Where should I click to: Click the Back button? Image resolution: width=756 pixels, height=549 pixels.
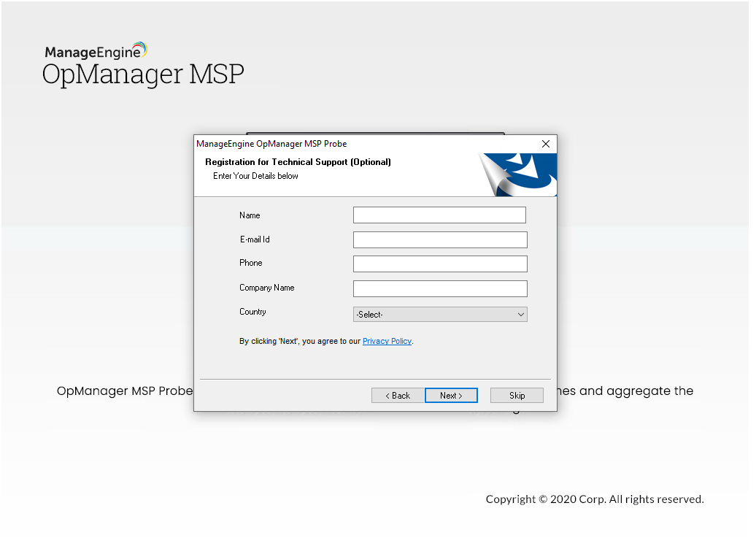tap(397, 395)
